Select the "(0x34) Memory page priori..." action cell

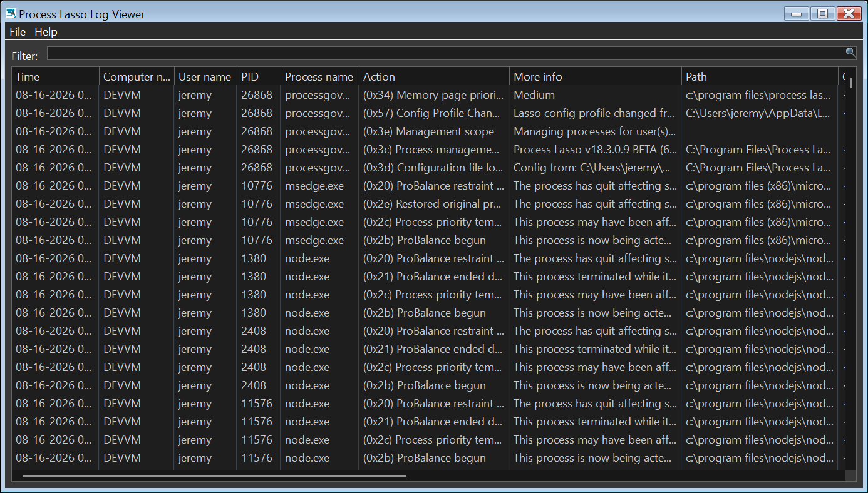[433, 95]
